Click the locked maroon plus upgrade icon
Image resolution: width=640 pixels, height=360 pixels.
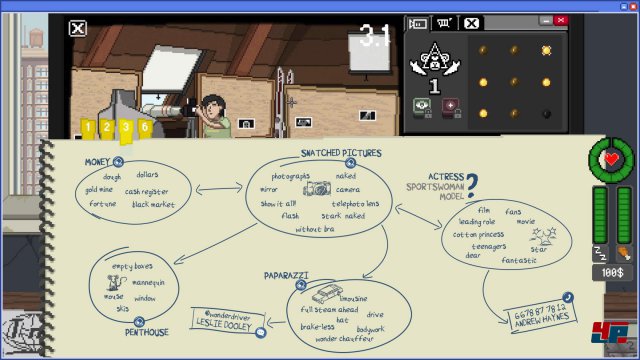(451, 108)
